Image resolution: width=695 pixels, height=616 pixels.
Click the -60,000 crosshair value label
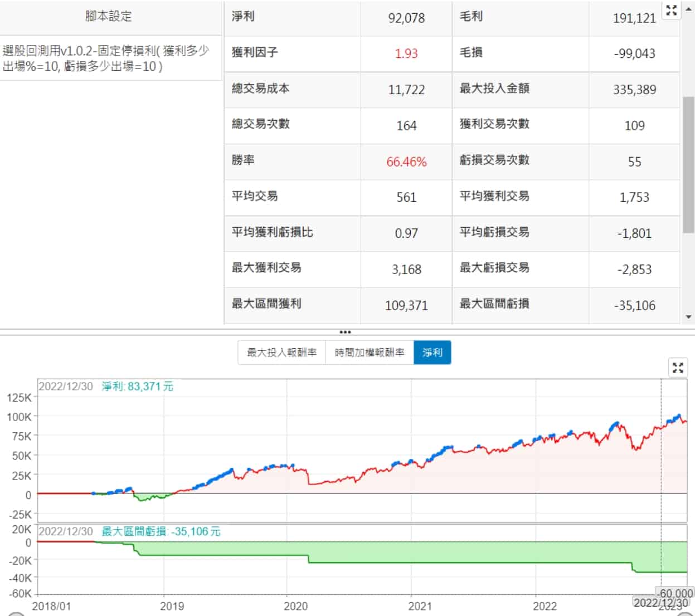[674, 593]
